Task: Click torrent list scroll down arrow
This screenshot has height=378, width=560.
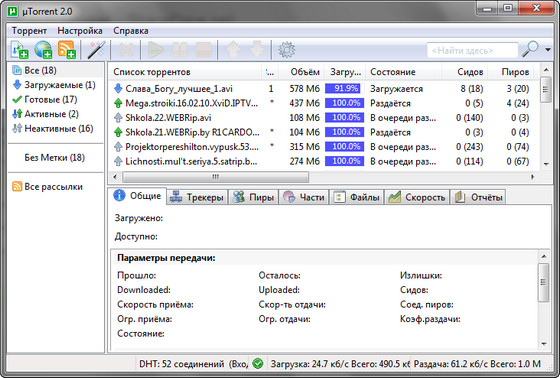Action: coord(546,164)
